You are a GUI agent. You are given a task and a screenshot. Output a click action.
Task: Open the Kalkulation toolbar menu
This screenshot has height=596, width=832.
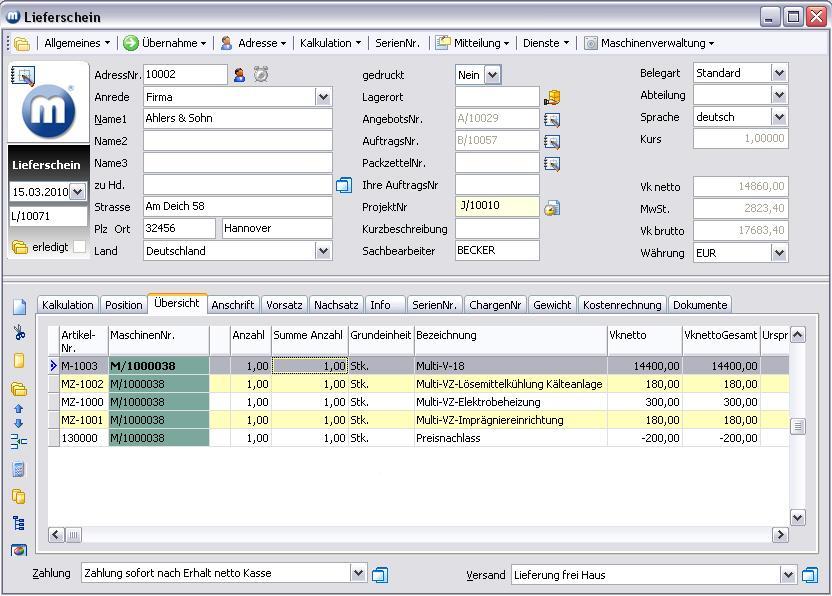pyautogui.click(x=330, y=43)
